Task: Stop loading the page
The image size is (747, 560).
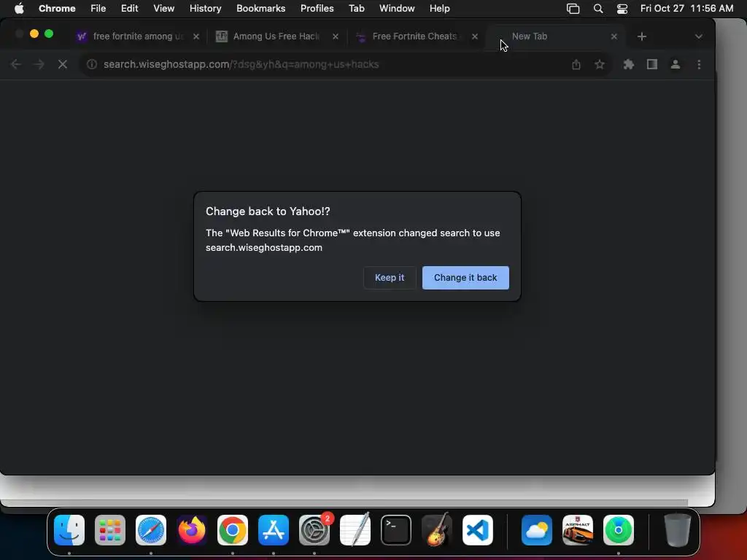Action: (x=63, y=64)
